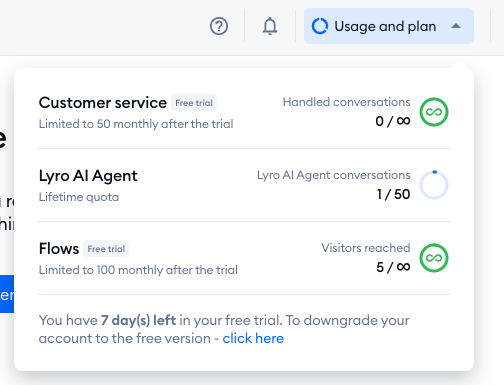Click the '7 day(s) left' trial text
Viewport: 504px width, 385px height.
click(138, 320)
